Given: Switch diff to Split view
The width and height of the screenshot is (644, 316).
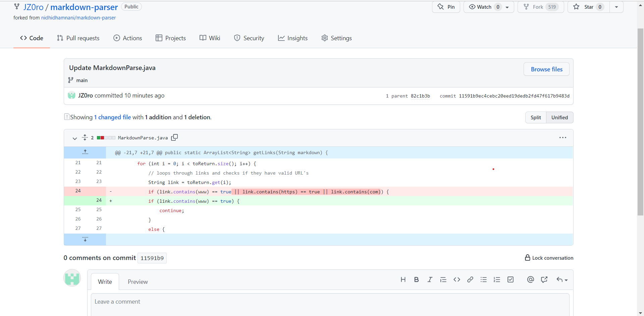Looking at the screenshot, I should click(x=536, y=118).
